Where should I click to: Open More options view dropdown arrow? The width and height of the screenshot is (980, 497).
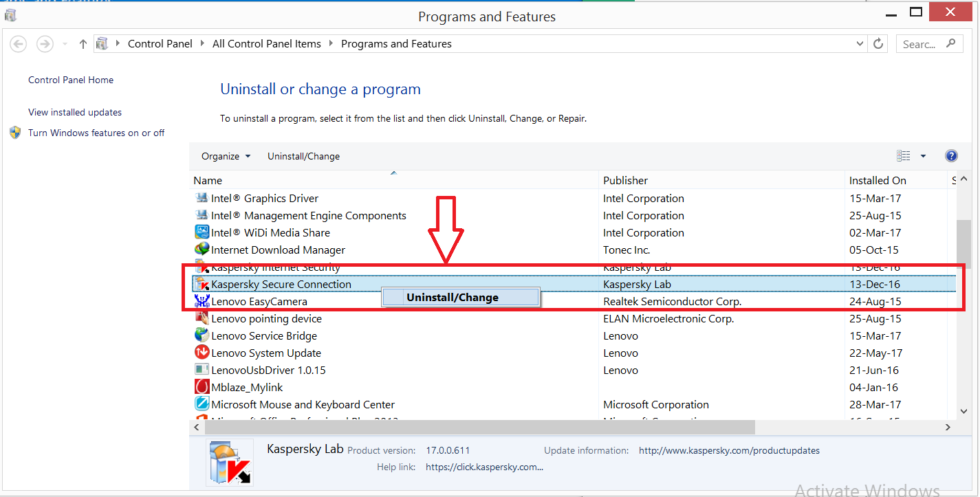click(923, 156)
